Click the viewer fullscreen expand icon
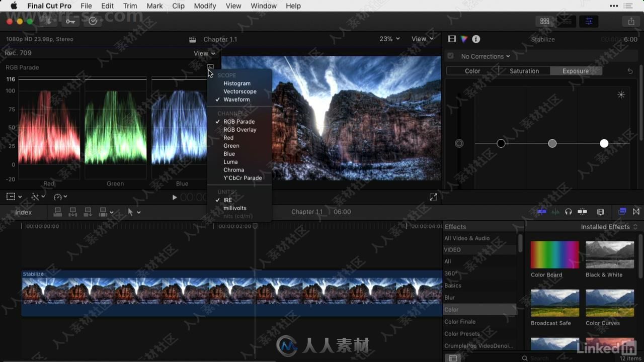 [433, 198]
